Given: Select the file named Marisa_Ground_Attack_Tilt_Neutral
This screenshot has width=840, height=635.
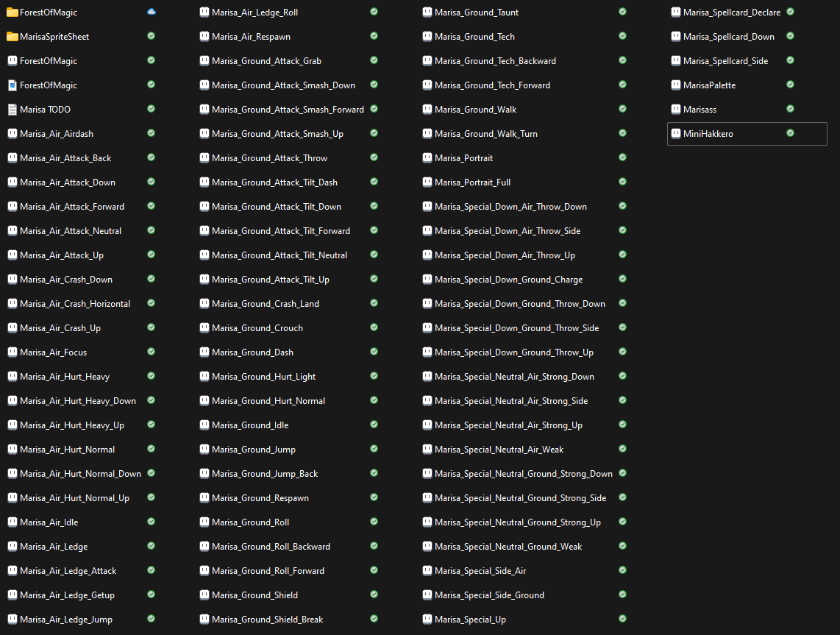Looking at the screenshot, I should pos(279,255).
